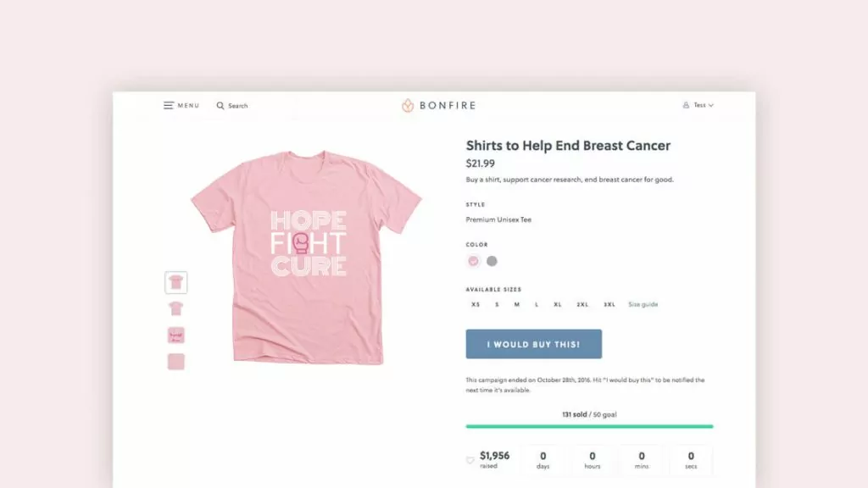Click the boxing glove design thumbnail

(x=175, y=334)
